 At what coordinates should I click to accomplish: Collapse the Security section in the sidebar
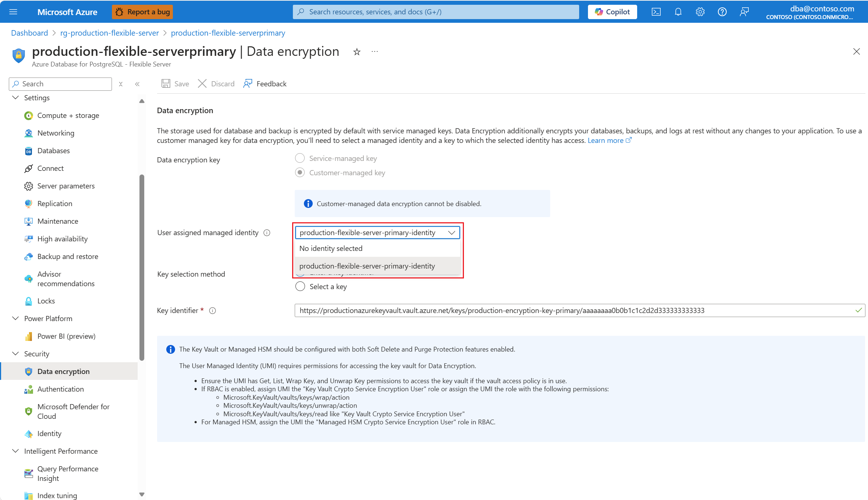pos(15,354)
